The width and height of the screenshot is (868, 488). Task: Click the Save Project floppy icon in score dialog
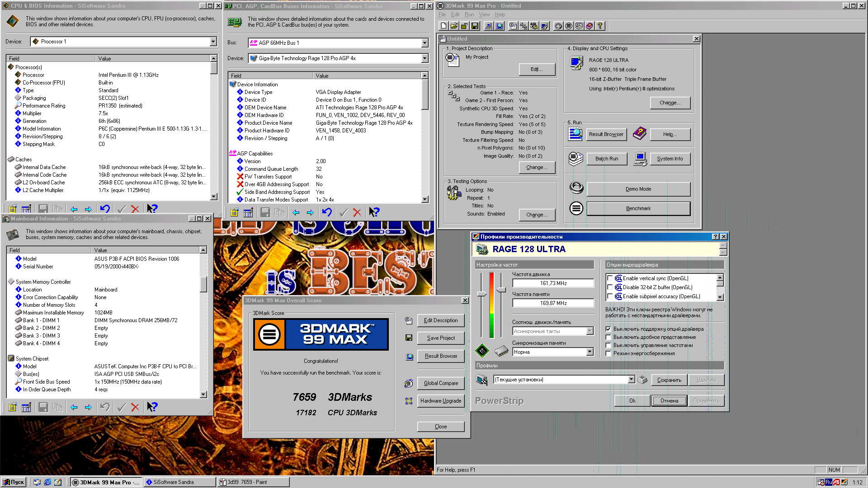coord(409,338)
